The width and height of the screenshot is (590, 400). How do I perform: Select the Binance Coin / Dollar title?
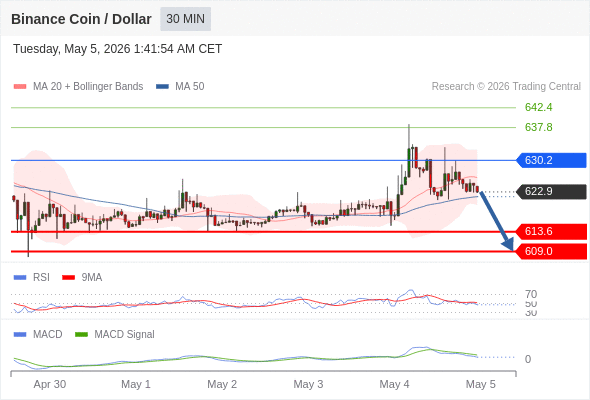pos(81,19)
